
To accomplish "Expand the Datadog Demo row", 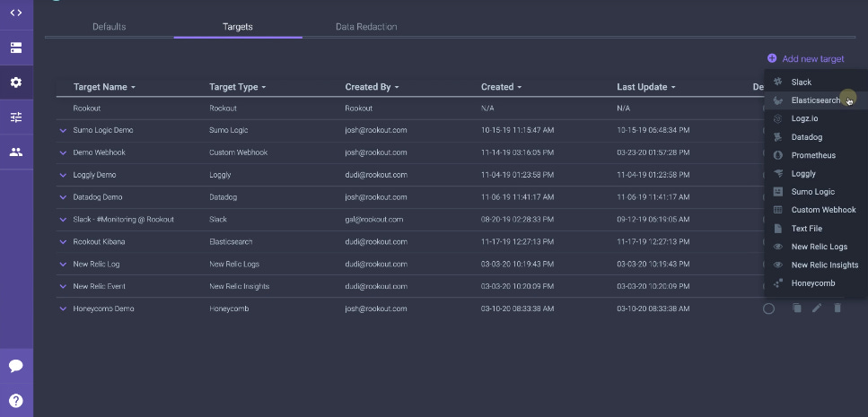I will coord(63,197).
